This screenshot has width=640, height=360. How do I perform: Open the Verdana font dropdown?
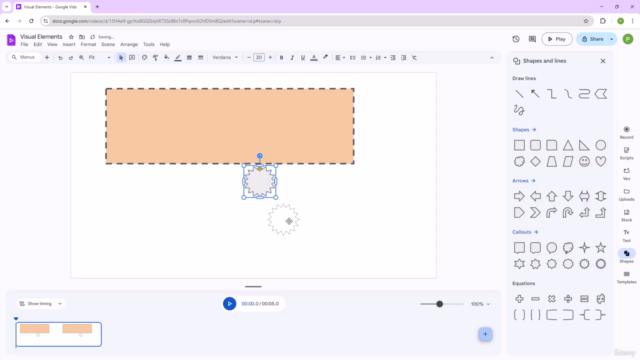coord(225,58)
